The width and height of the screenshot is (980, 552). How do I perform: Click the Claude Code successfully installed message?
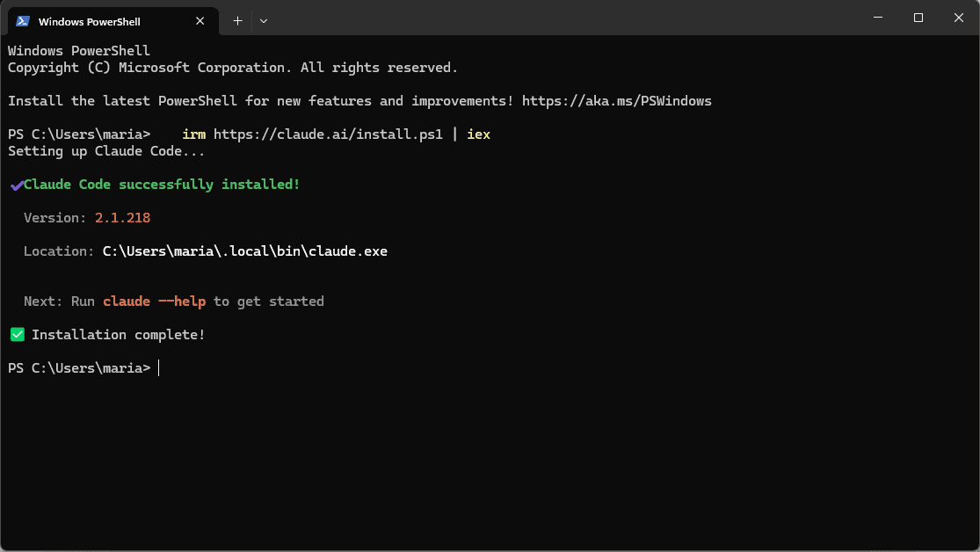click(162, 185)
